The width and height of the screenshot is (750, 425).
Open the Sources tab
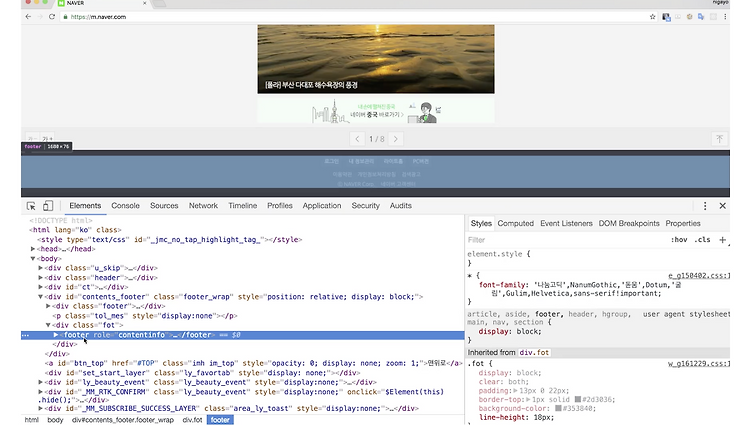(x=164, y=206)
